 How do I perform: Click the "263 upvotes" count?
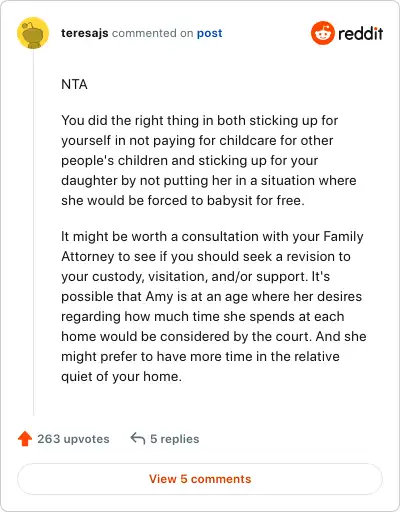click(x=73, y=439)
